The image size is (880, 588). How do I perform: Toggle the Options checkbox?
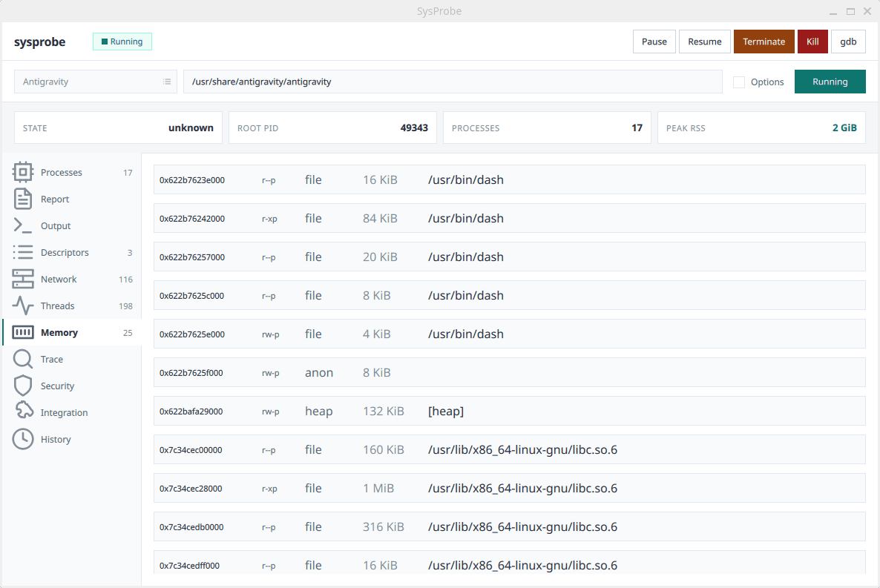(739, 82)
